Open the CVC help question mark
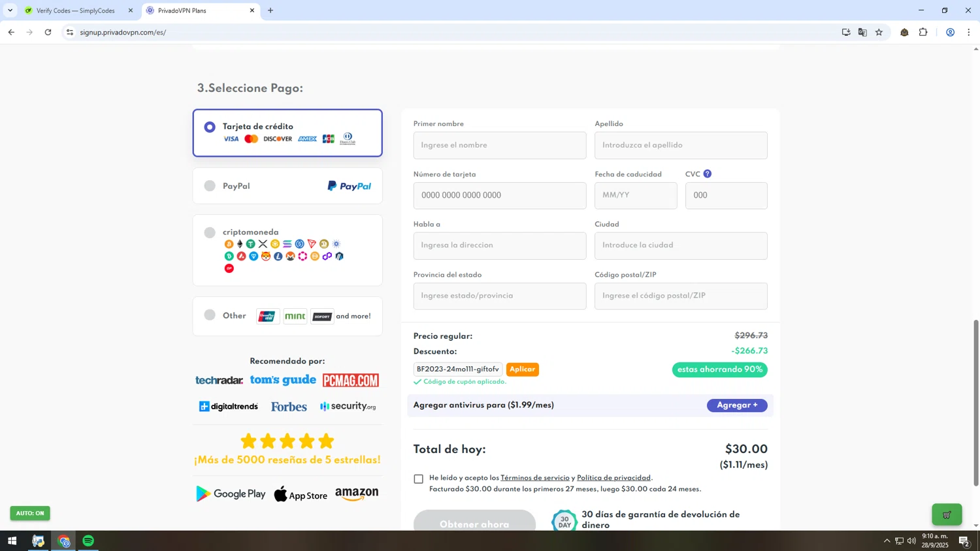The height and width of the screenshot is (551, 980). tap(708, 174)
